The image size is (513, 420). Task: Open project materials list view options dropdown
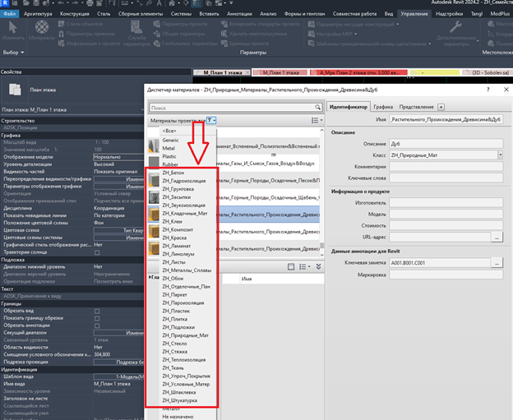coord(317,120)
